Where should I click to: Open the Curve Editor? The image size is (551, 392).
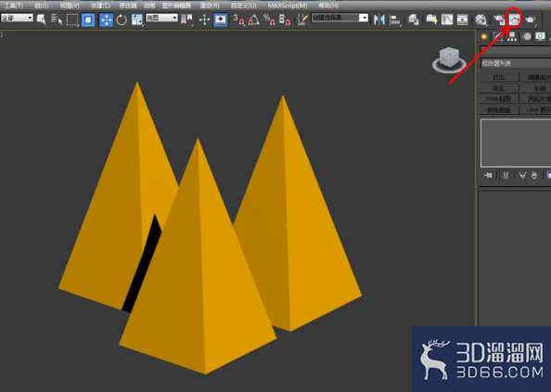[x=447, y=19]
